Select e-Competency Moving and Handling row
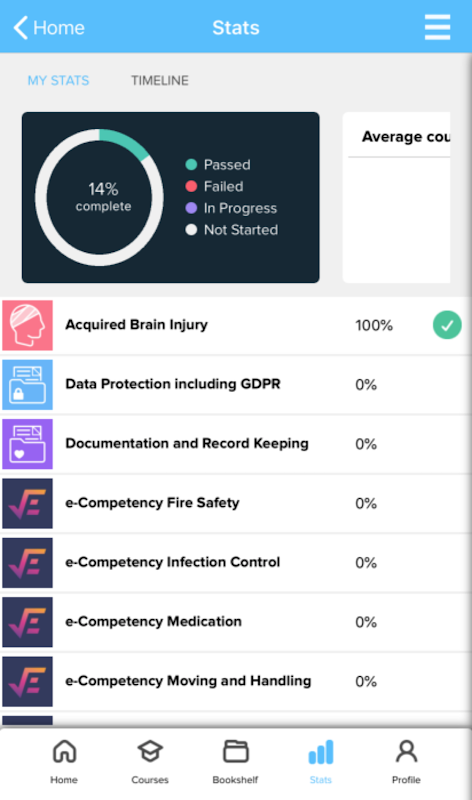 click(x=236, y=682)
